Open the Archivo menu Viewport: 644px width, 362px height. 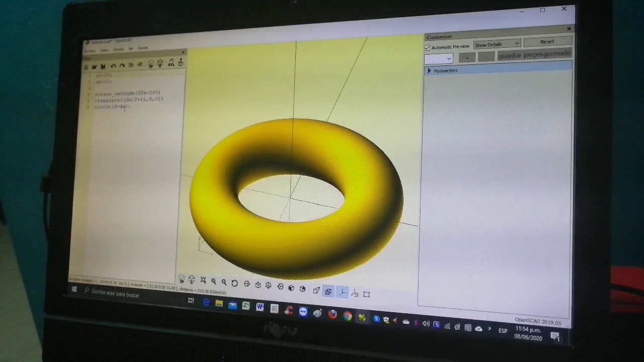pyautogui.click(x=90, y=51)
